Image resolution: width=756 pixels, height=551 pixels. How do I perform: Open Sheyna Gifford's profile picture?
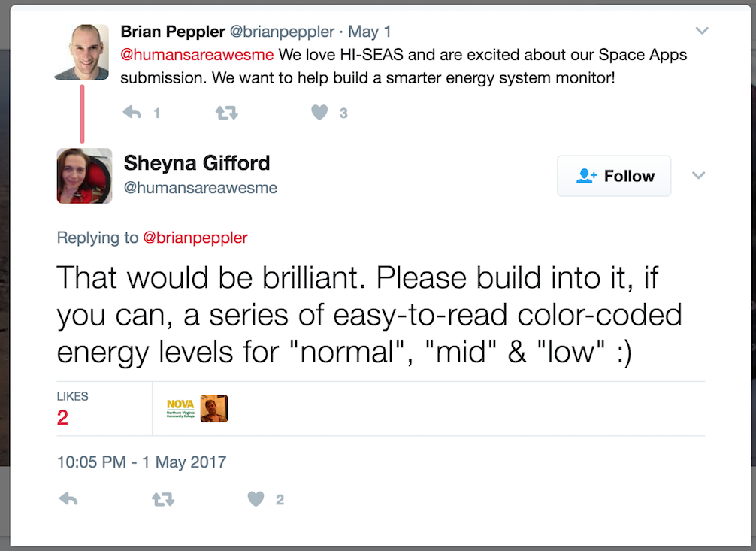point(84,176)
